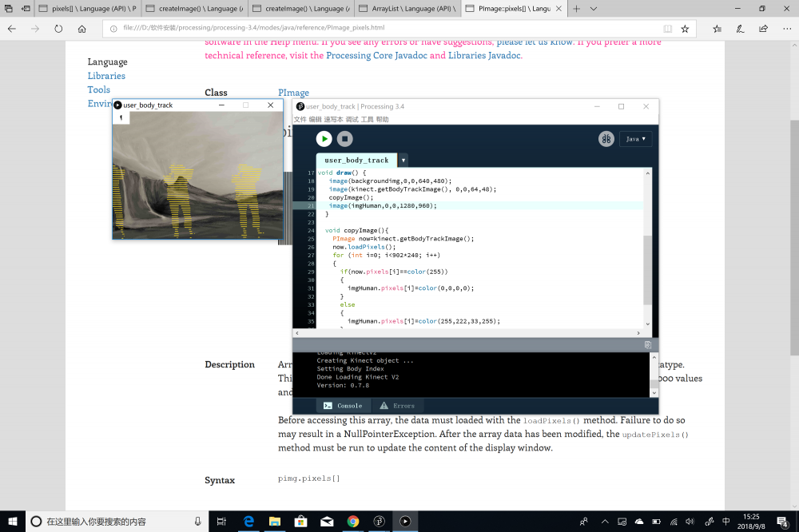Open a new Edge tab
The image size is (799, 532).
(576, 9)
